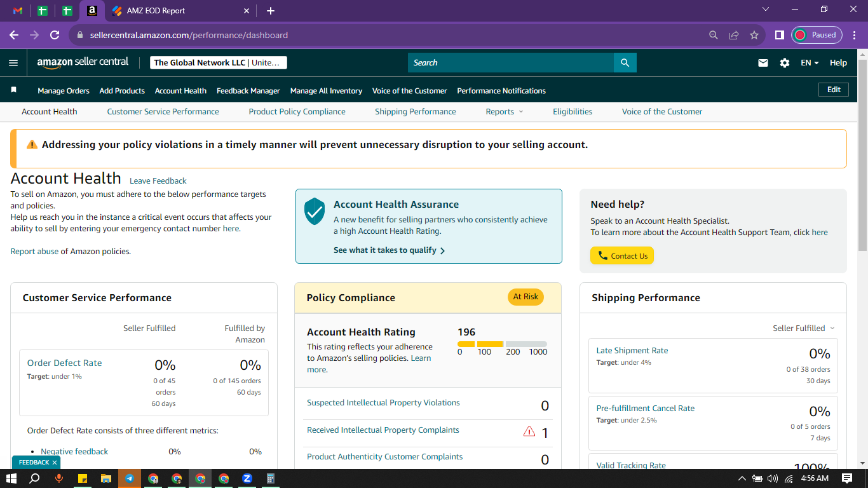This screenshot has height=488, width=868.
Task: Click the share page icon in address bar
Action: [x=734, y=35]
